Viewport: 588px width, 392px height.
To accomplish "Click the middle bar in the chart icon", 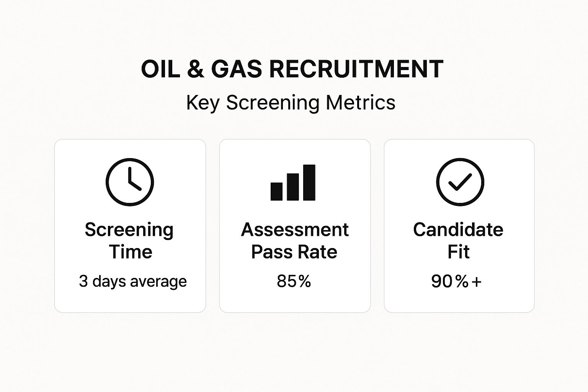I will click(293, 187).
